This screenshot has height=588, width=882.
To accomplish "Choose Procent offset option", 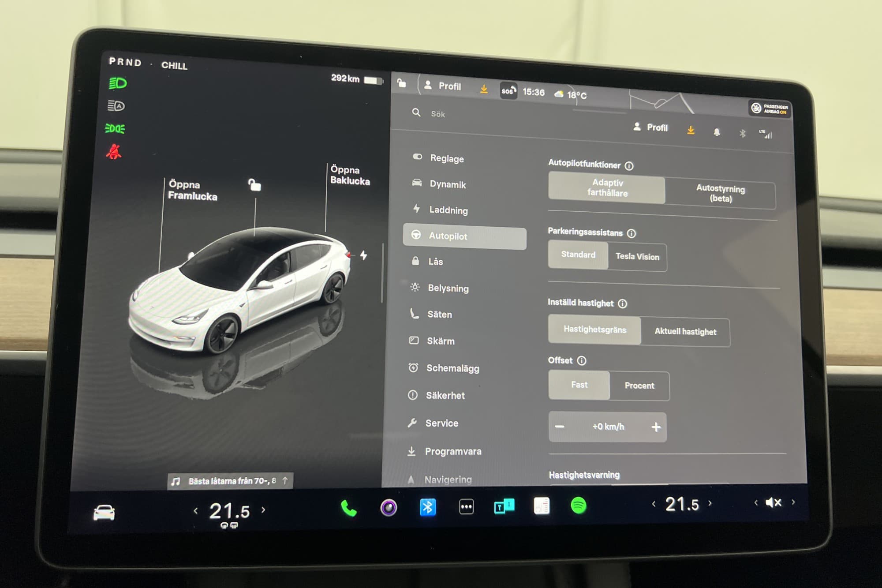I will click(639, 386).
